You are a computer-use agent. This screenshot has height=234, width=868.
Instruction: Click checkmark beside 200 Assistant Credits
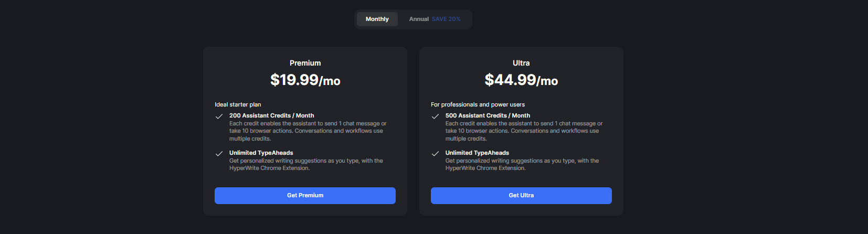coord(219,116)
